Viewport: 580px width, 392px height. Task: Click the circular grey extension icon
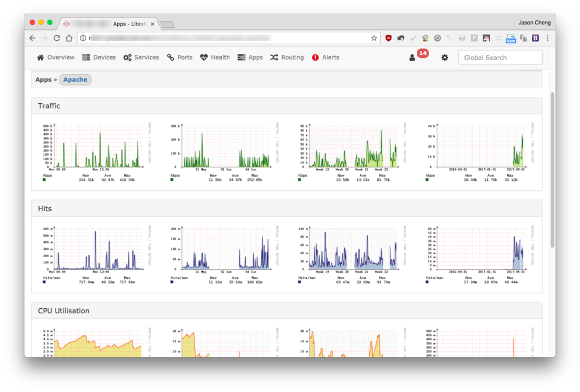click(437, 38)
